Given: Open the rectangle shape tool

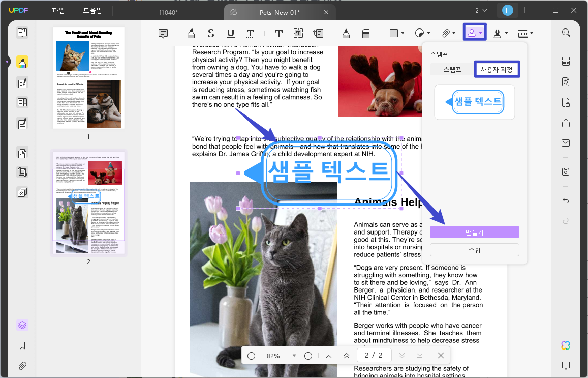Looking at the screenshot, I should click(x=394, y=34).
